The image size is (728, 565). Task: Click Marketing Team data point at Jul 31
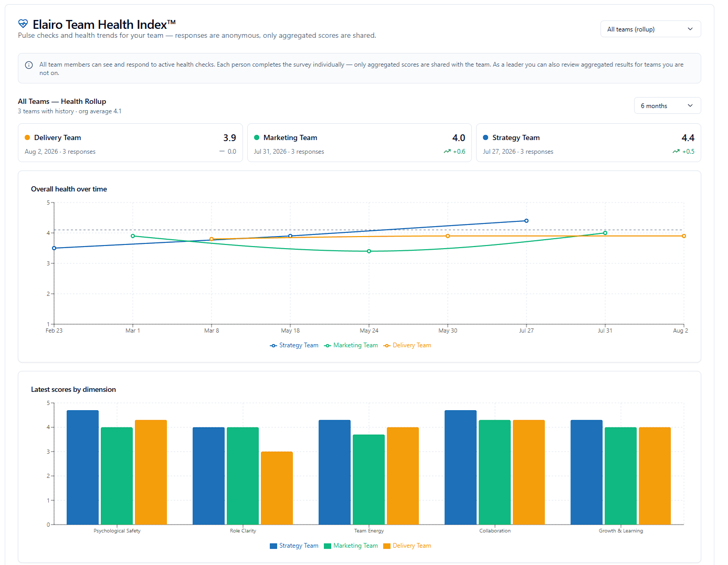605,233
